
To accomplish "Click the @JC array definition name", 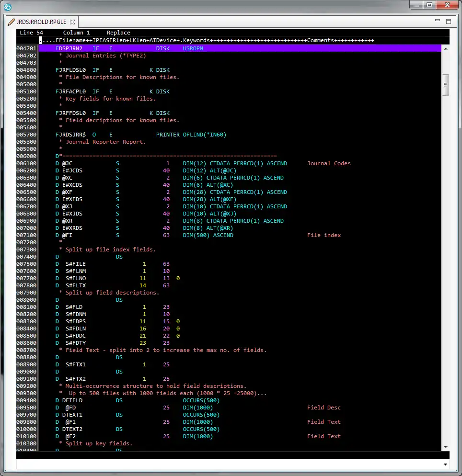I will click(x=67, y=163).
